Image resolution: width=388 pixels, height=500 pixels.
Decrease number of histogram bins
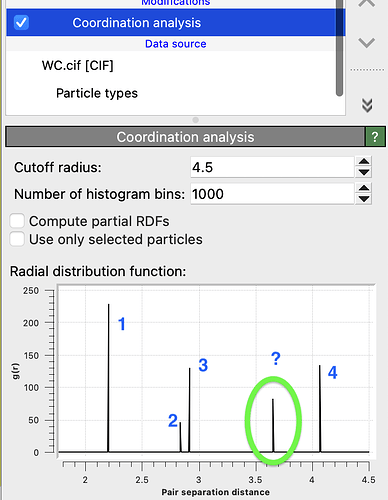coord(364,199)
